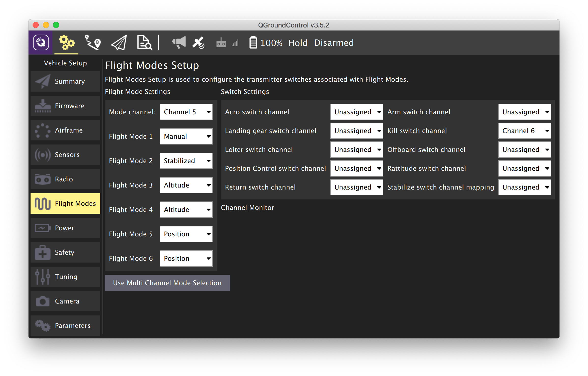Set Landing gear switch channel dropdown
The width and height of the screenshot is (588, 376).
[357, 131]
